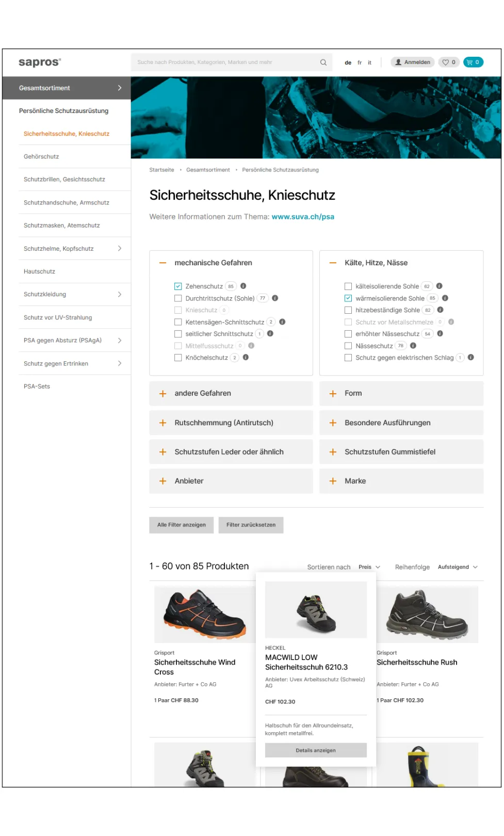Expand Besondere Ausführungen filter group
The width and height of the screenshot is (504, 836).
(401, 423)
